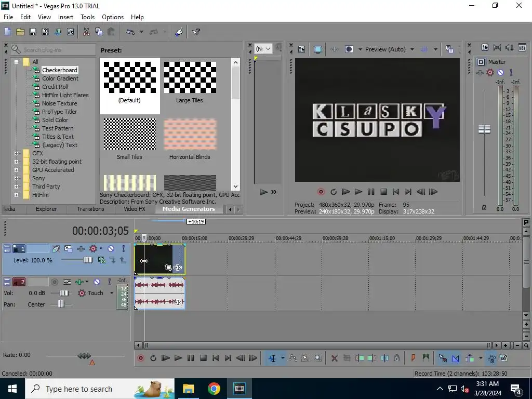The width and height of the screenshot is (532, 399).
Task: Click the Render As icon in toolbar
Action: pyautogui.click(x=58, y=32)
